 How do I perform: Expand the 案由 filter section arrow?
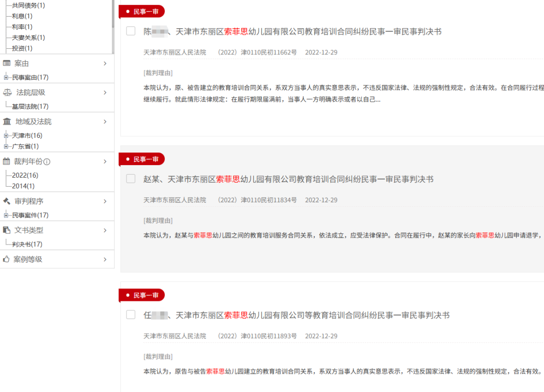pyautogui.click(x=105, y=63)
